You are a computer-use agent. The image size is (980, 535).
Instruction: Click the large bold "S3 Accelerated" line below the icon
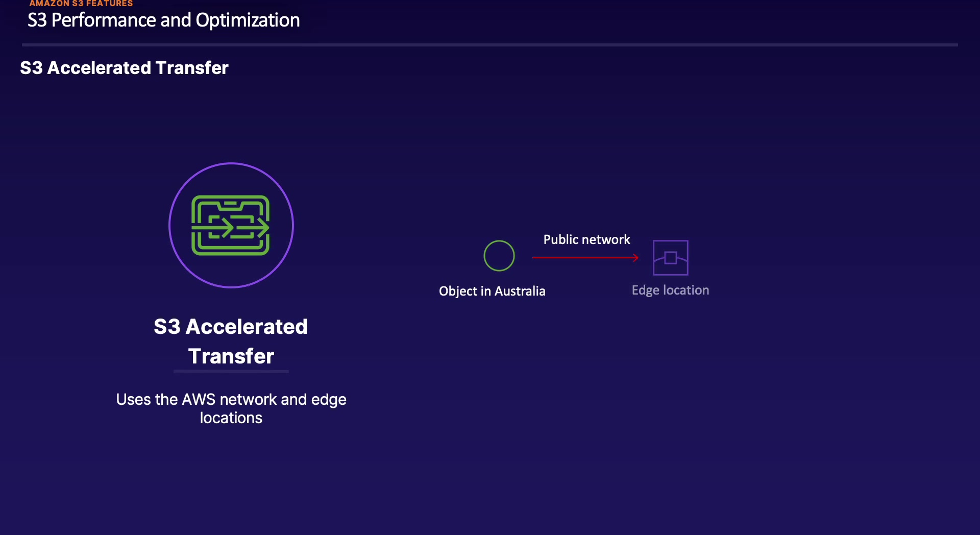[x=231, y=327]
